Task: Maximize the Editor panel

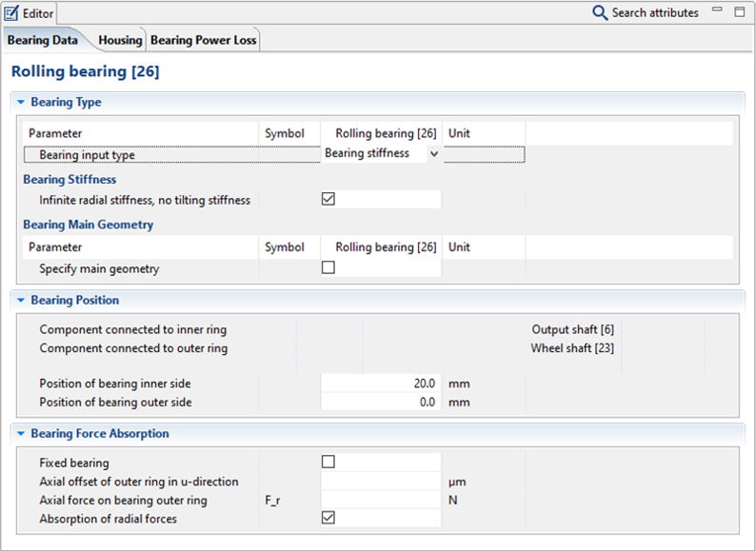Action: pyautogui.click(x=740, y=12)
